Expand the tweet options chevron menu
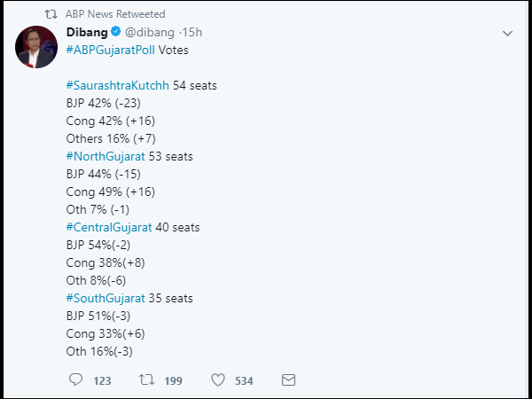 tap(507, 33)
